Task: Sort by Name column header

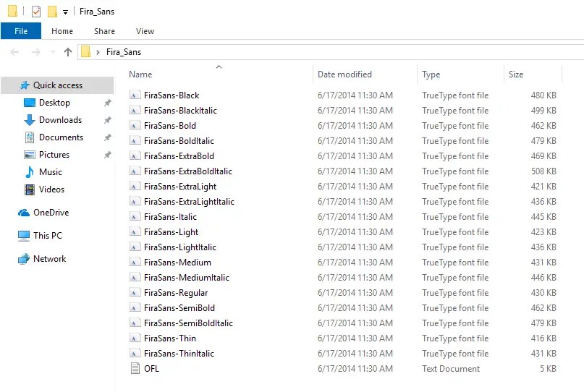Action: (x=140, y=74)
